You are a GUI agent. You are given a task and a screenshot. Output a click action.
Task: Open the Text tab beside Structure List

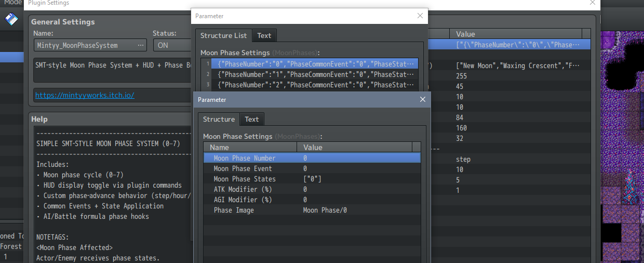click(264, 35)
